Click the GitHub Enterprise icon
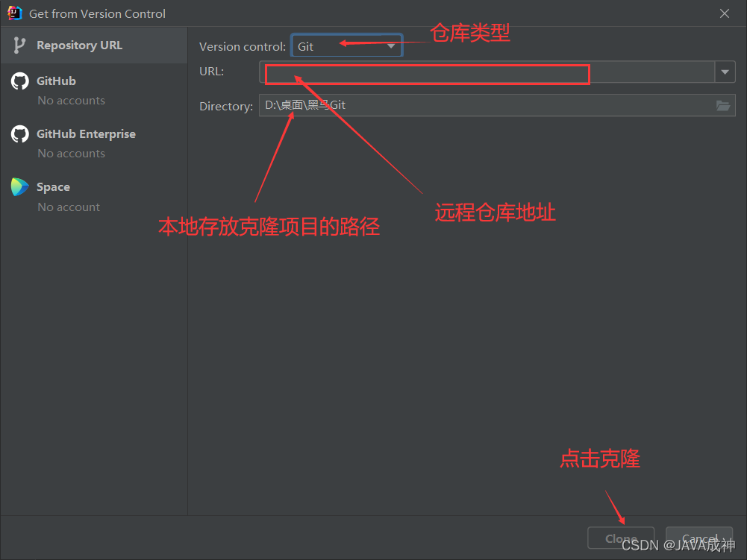Viewport: 747px width, 560px height. pos(18,133)
